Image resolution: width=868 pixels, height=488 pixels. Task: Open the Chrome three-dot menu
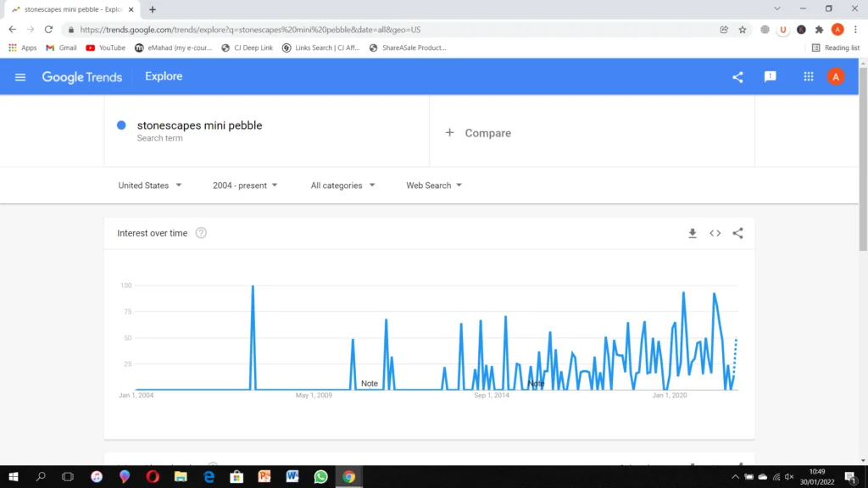[x=855, y=30]
